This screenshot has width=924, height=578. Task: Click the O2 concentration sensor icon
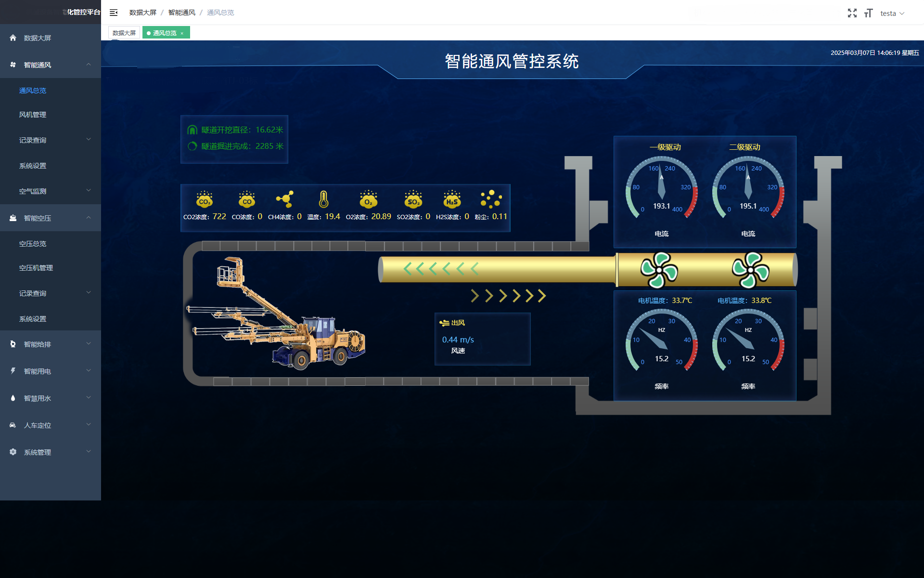368,199
